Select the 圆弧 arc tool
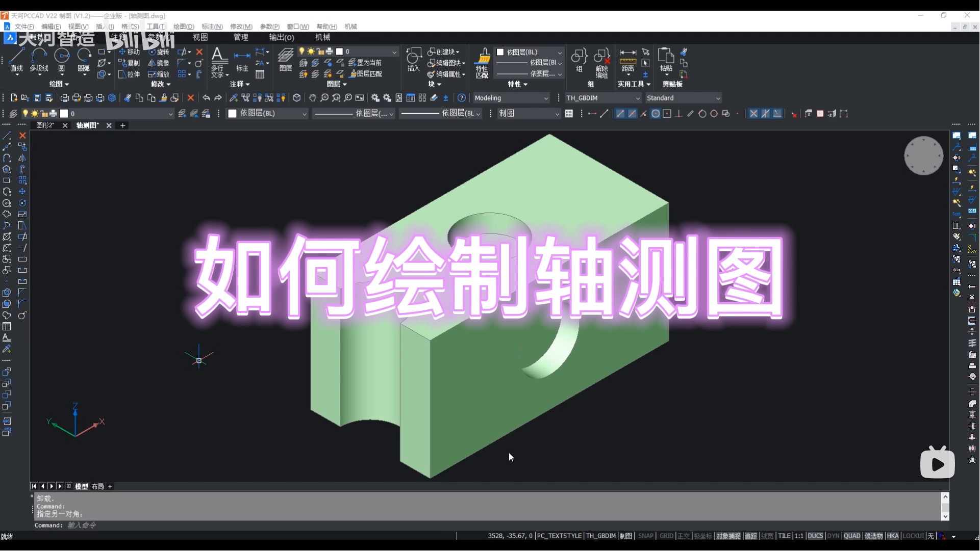The width and height of the screenshot is (980, 551). pyautogui.click(x=84, y=60)
